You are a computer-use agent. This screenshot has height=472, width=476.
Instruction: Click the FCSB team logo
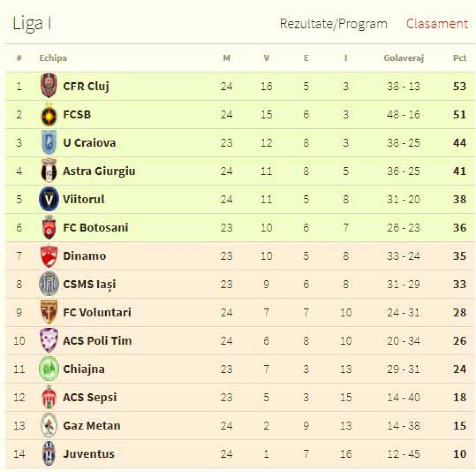click(x=49, y=115)
